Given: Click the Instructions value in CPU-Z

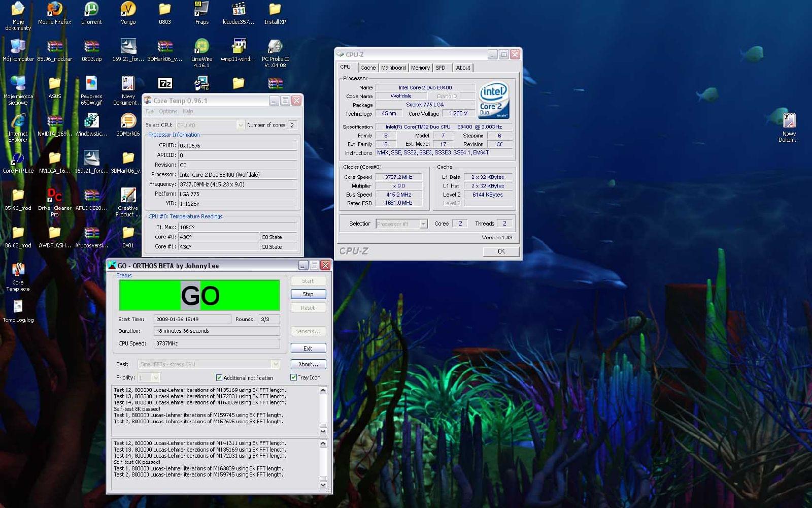Looking at the screenshot, I should click(x=444, y=153).
